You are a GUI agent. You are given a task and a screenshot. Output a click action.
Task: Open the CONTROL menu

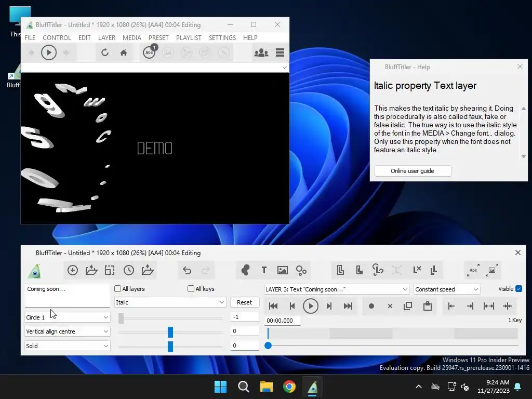[x=57, y=37]
